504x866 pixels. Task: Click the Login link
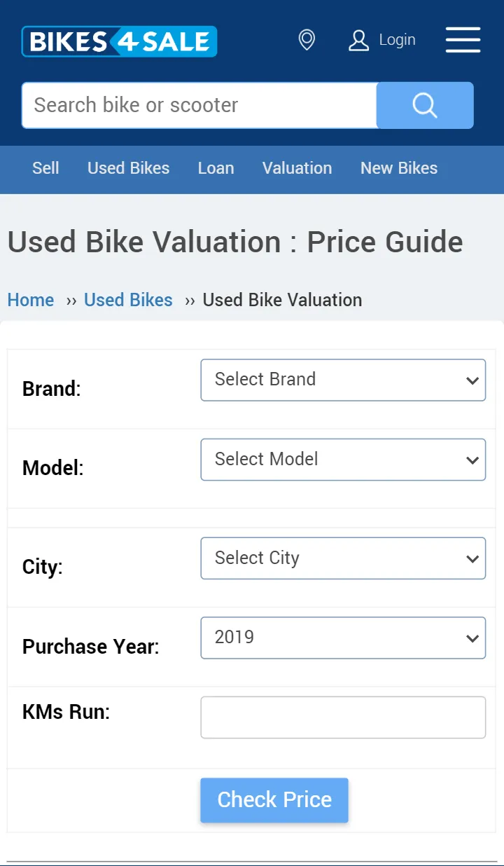[397, 40]
